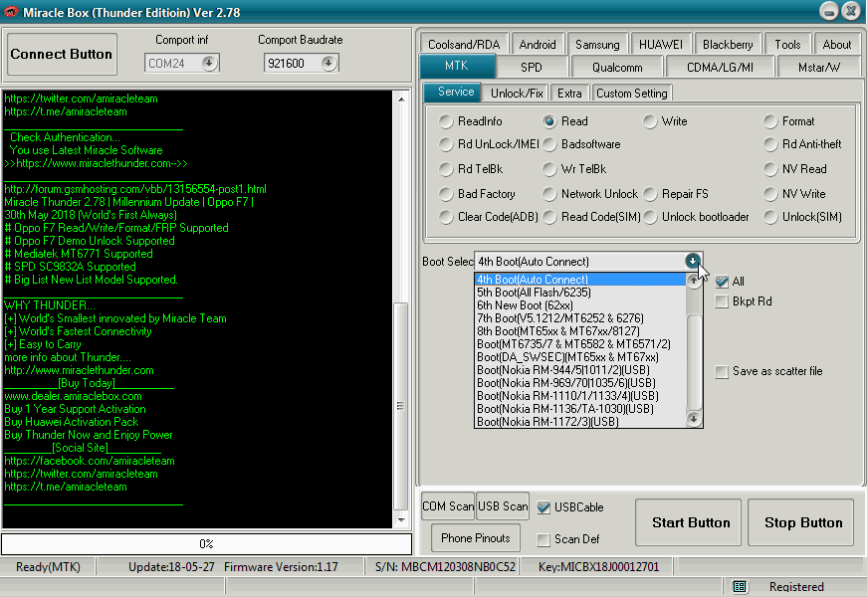
Task: Open the Tools tab
Action: [787, 44]
